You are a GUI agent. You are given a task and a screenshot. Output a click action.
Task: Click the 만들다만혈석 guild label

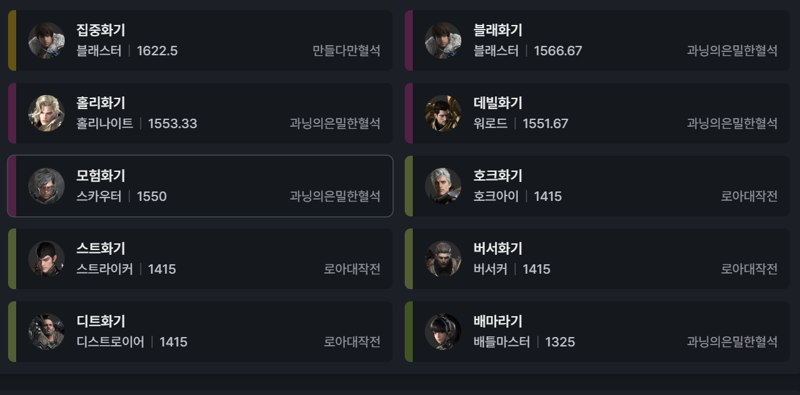click(x=346, y=51)
